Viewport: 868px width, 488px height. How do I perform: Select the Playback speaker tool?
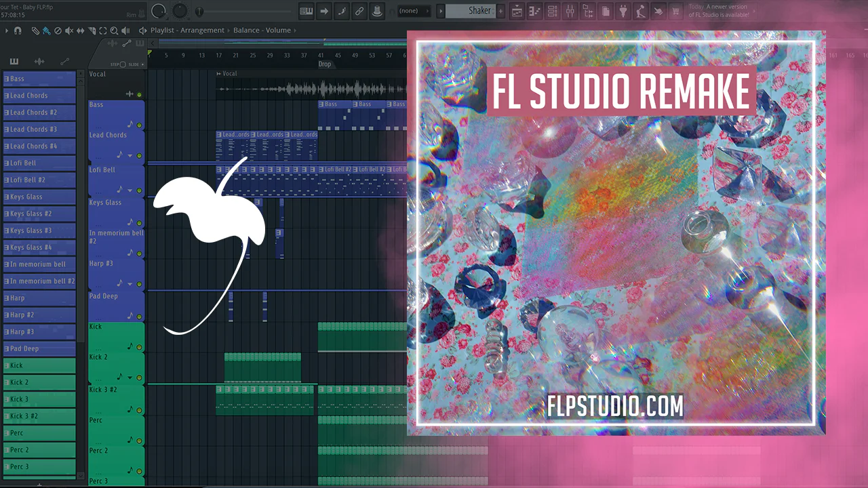click(126, 30)
